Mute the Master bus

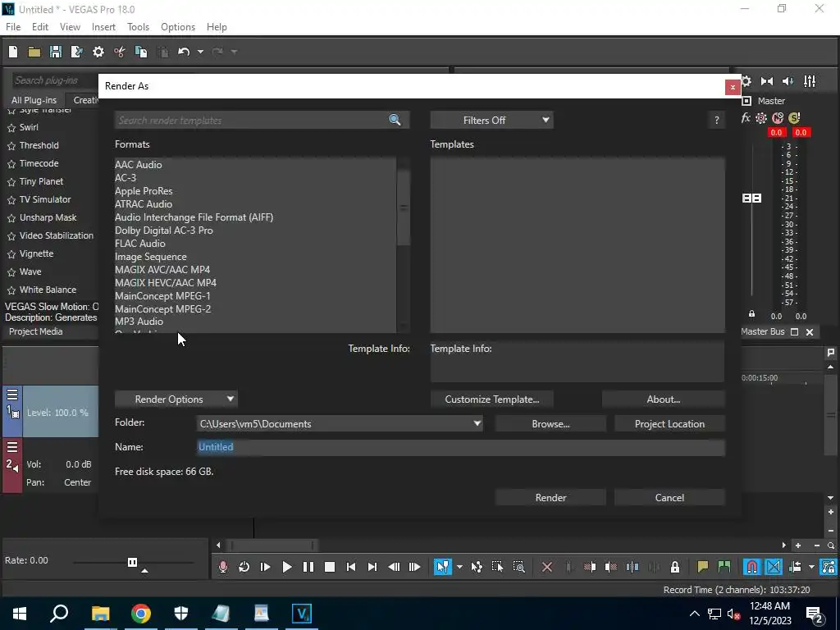778,118
